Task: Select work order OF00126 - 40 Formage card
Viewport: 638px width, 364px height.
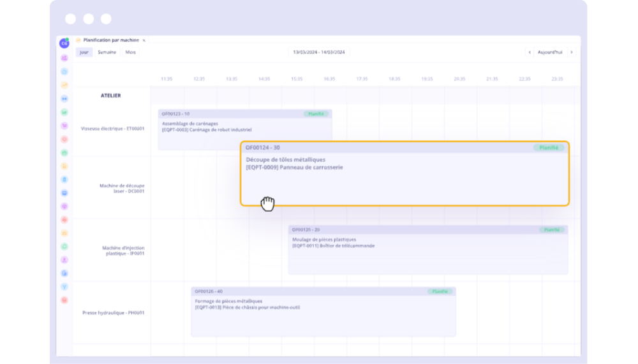Action: (323, 312)
